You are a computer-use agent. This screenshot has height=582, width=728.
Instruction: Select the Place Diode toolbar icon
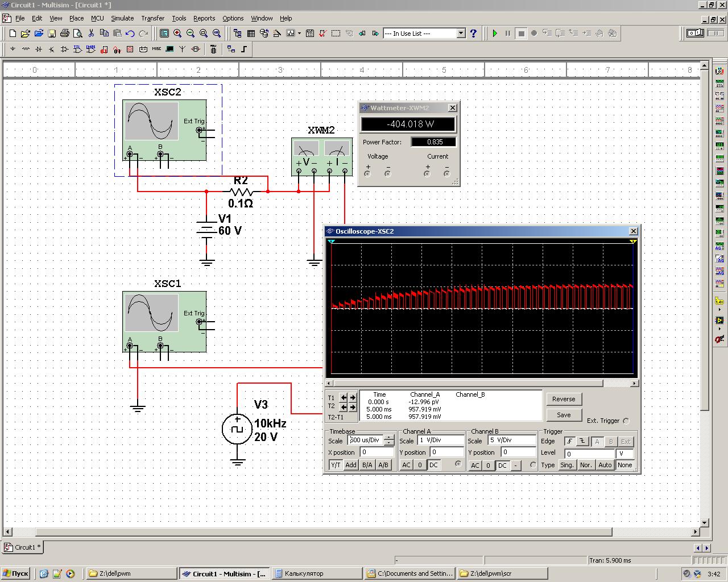tap(39, 49)
